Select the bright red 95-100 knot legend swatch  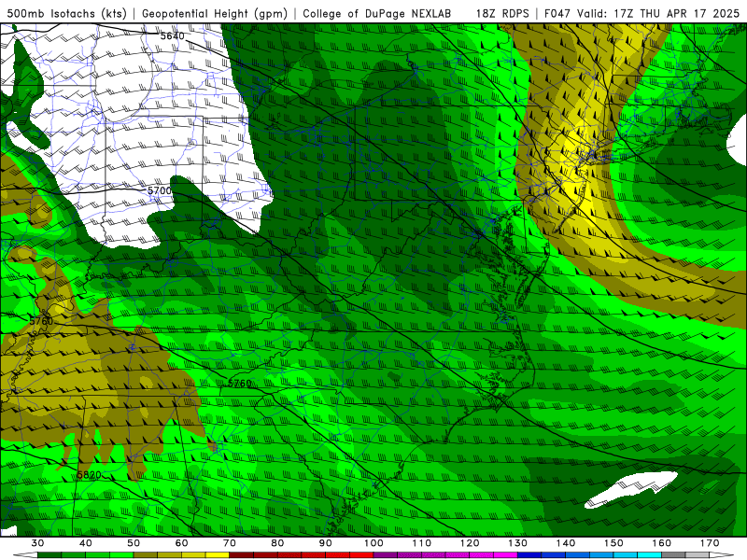pos(361,555)
